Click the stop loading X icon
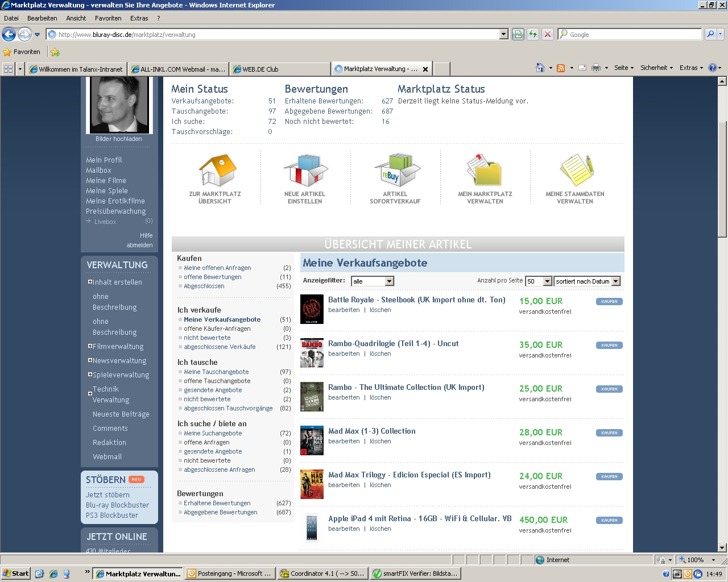 (x=547, y=34)
